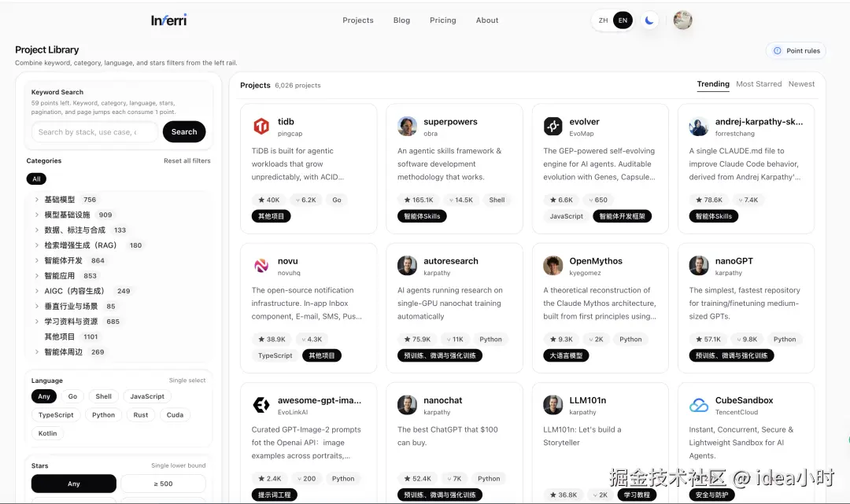Screen dimensions: 850x504
Task: Open the Pricing nav item
Action: [443, 20]
